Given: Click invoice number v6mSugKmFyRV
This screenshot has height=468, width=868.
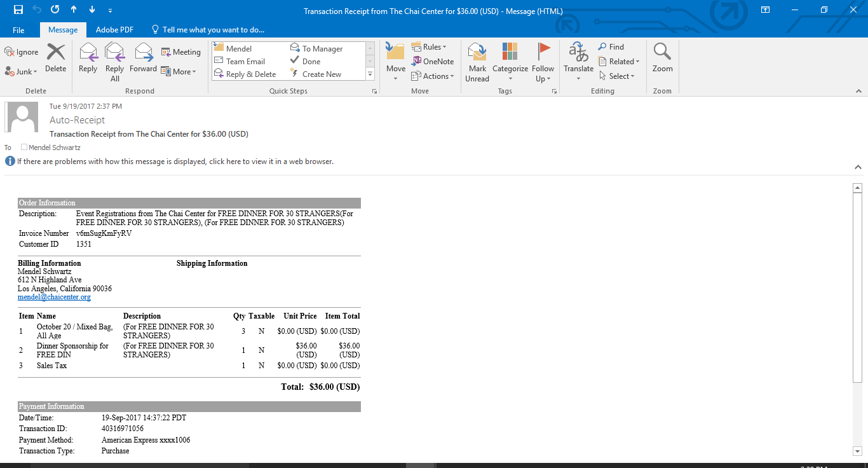Looking at the screenshot, I should pos(104,233).
